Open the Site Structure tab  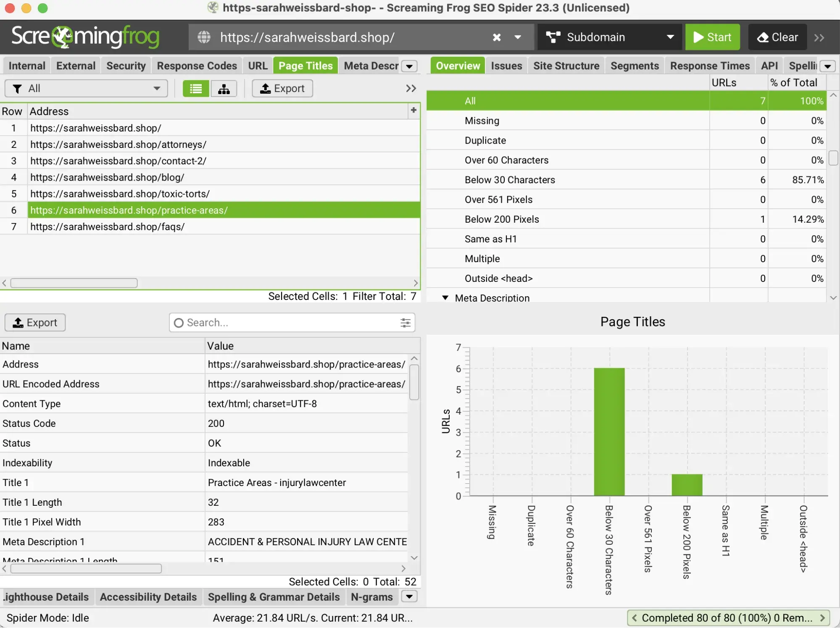[566, 66]
